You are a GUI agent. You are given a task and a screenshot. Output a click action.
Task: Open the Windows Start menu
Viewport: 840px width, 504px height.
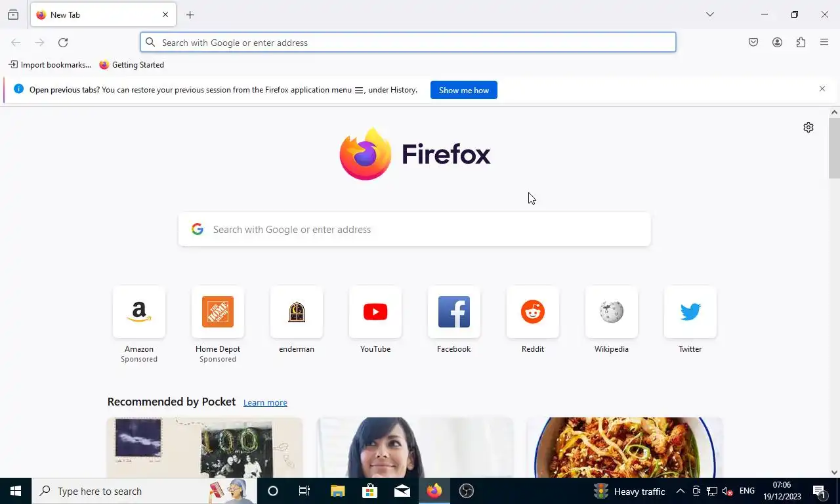coord(16,491)
